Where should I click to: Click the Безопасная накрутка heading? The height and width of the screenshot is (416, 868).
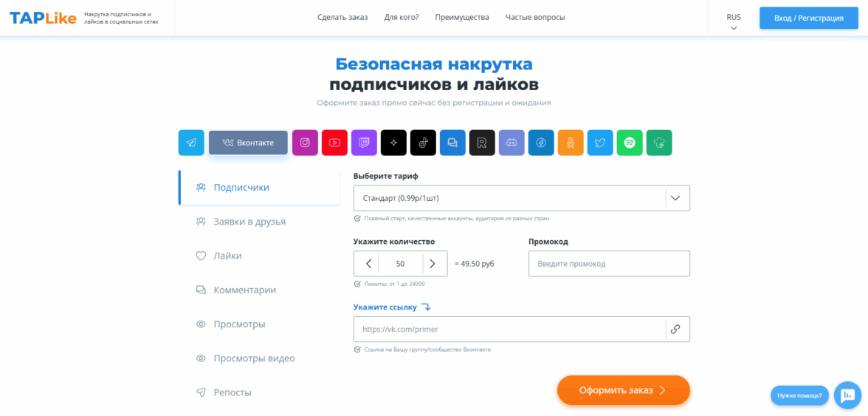tap(434, 64)
